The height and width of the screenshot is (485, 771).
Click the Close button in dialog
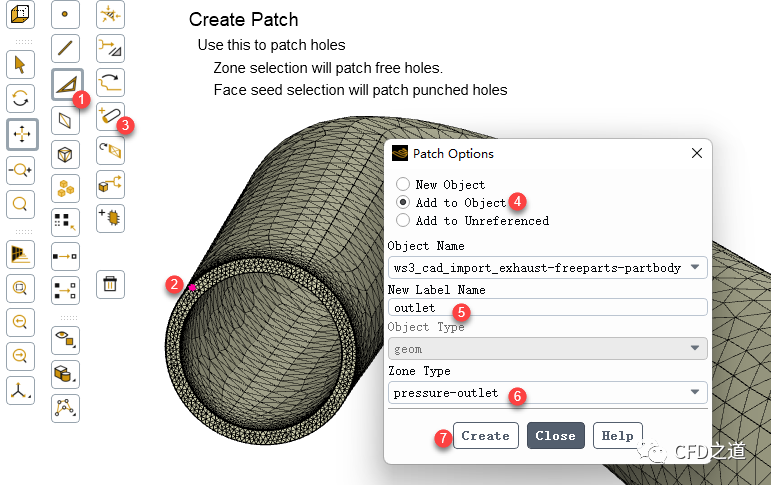click(555, 435)
